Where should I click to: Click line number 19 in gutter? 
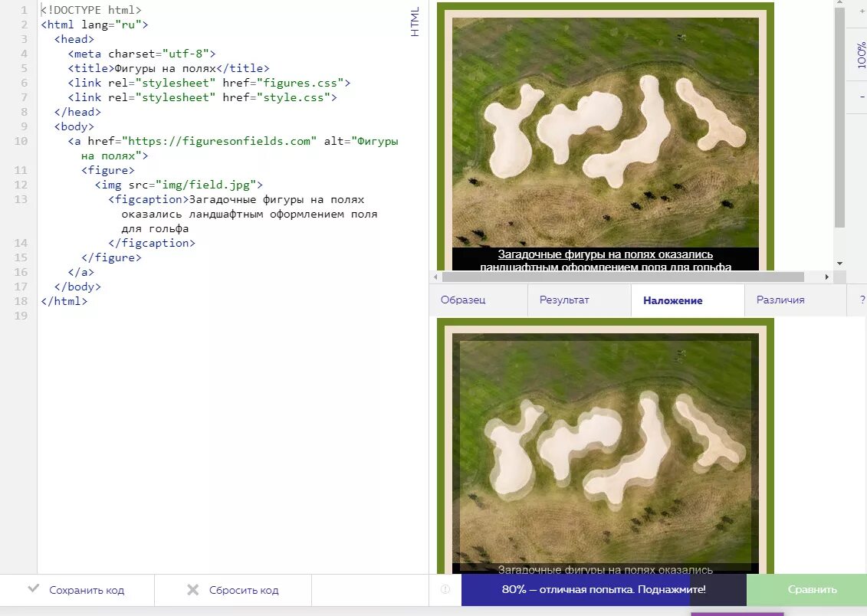point(21,316)
